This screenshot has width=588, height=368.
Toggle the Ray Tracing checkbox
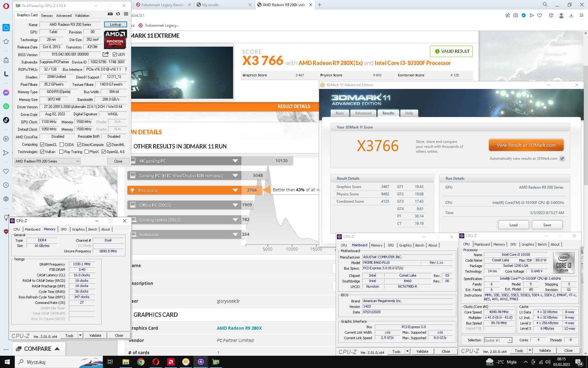pos(61,152)
